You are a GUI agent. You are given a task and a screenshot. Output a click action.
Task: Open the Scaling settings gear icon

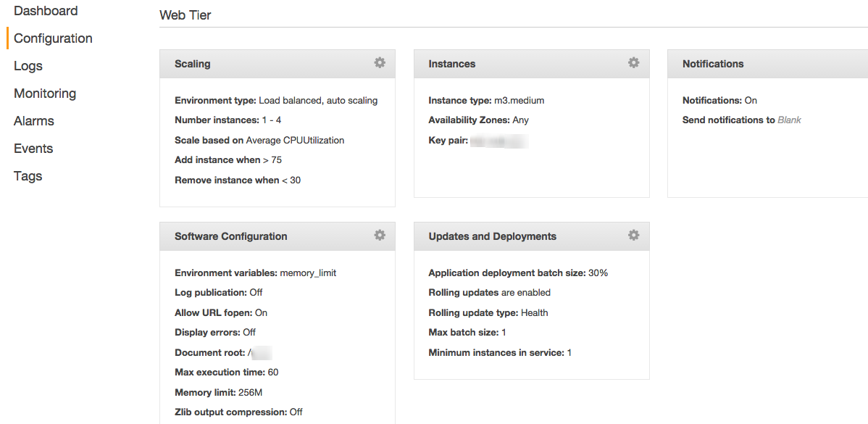[x=380, y=62]
